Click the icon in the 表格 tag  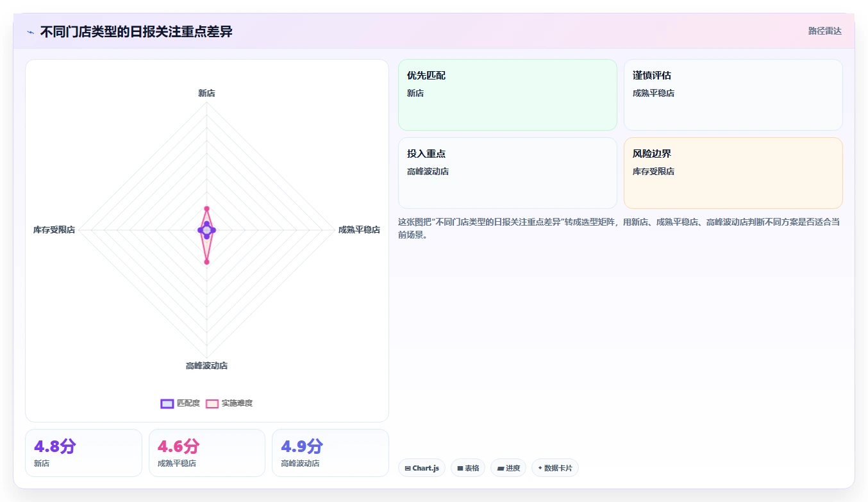pos(460,469)
